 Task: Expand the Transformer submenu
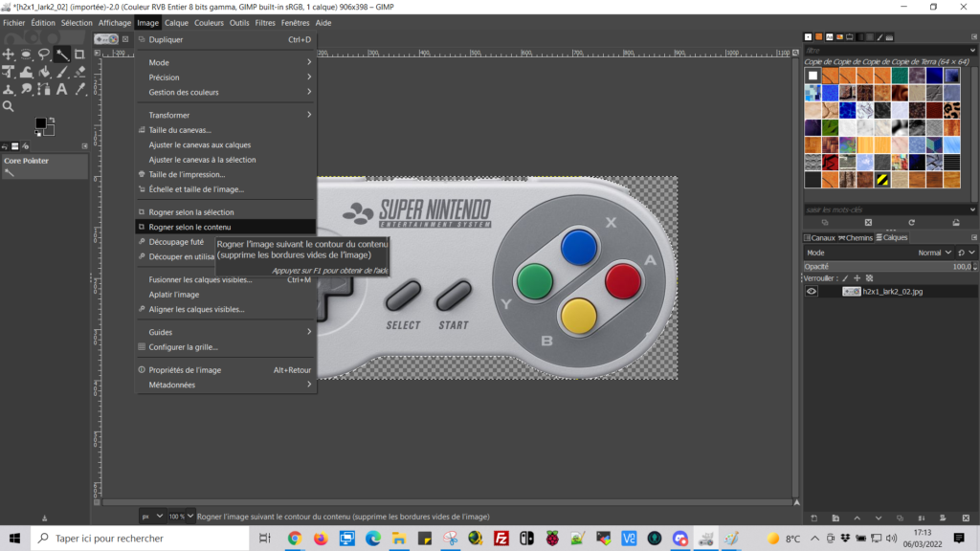point(226,115)
